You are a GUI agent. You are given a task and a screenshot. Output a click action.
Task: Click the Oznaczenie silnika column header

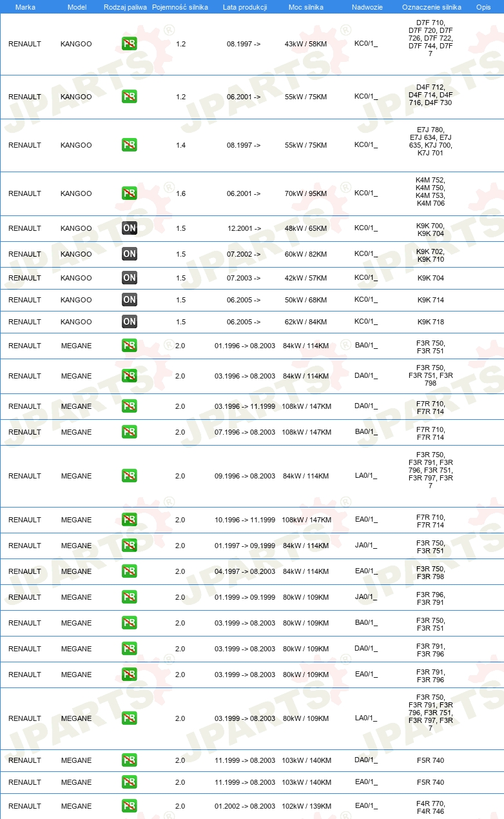[431, 7]
